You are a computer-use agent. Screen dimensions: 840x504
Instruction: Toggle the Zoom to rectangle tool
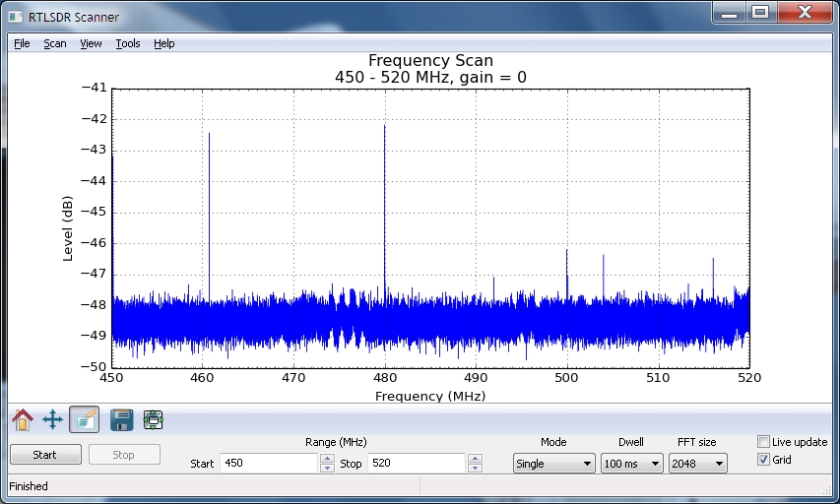tap(84, 420)
